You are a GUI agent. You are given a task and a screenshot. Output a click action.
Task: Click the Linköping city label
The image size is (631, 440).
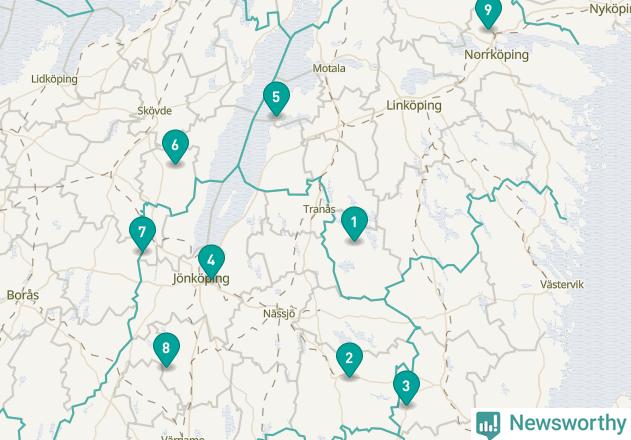pyautogui.click(x=414, y=106)
